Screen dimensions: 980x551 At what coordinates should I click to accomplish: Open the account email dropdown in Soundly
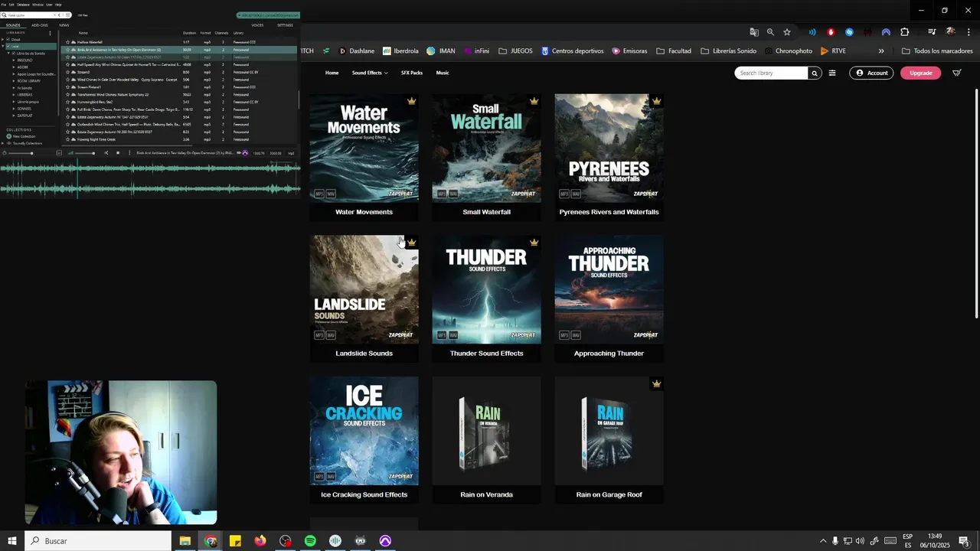[x=266, y=15]
